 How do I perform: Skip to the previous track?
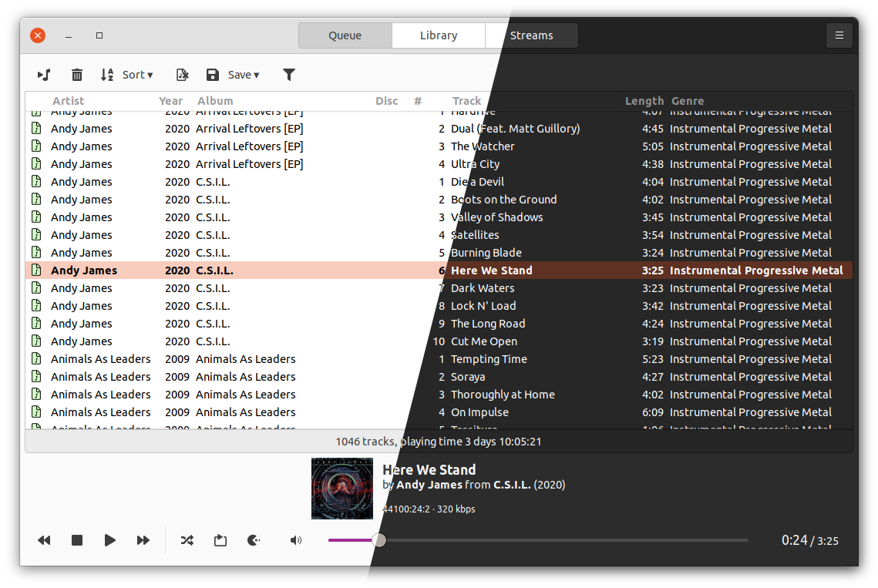point(44,540)
